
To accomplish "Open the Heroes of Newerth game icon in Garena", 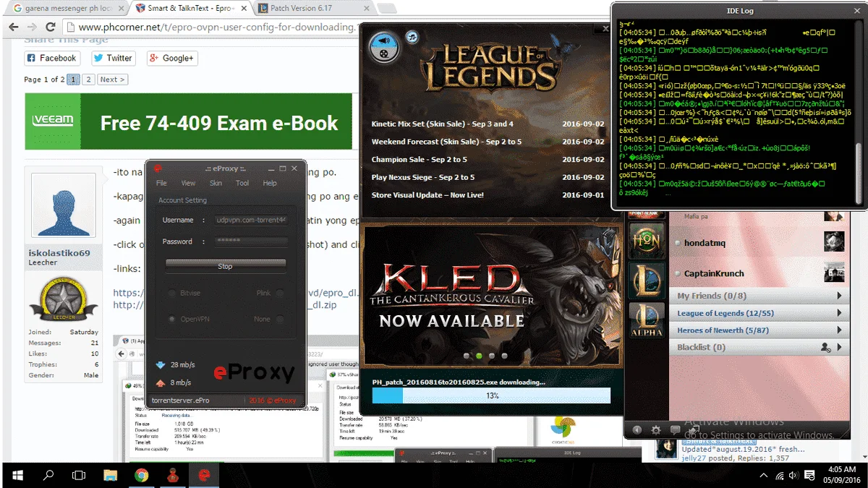I will [x=647, y=241].
